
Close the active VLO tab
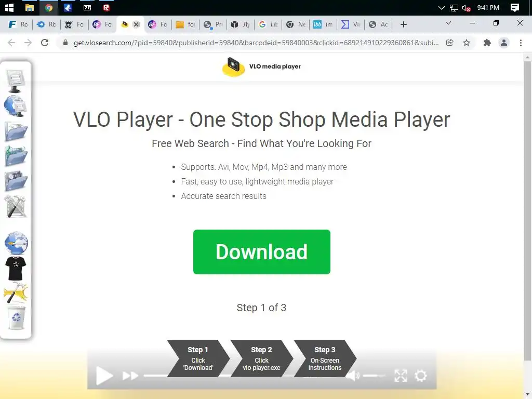(137, 24)
